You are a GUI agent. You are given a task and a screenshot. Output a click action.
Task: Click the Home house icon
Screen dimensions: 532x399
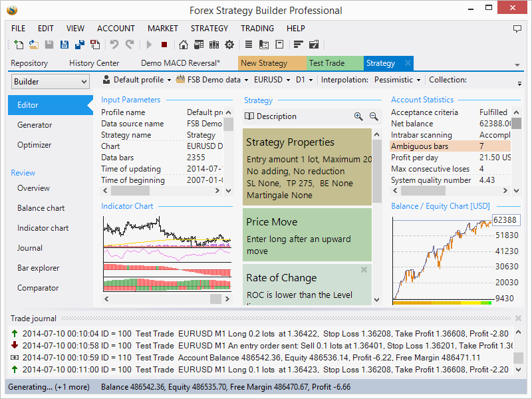click(183, 45)
